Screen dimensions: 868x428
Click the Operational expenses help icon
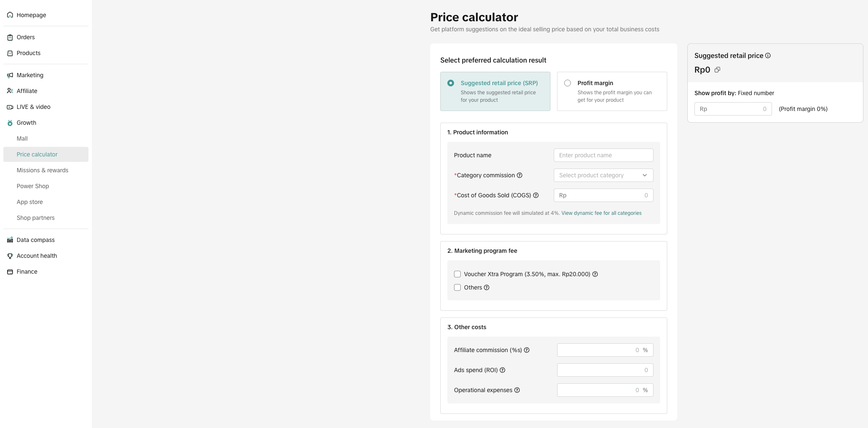(x=517, y=390)
